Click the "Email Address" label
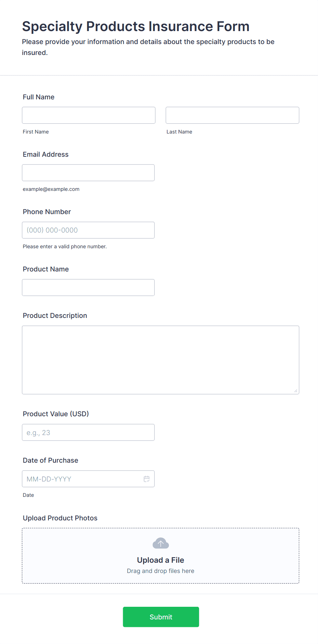This screenshot has width=318, height=644. (46, 154)
